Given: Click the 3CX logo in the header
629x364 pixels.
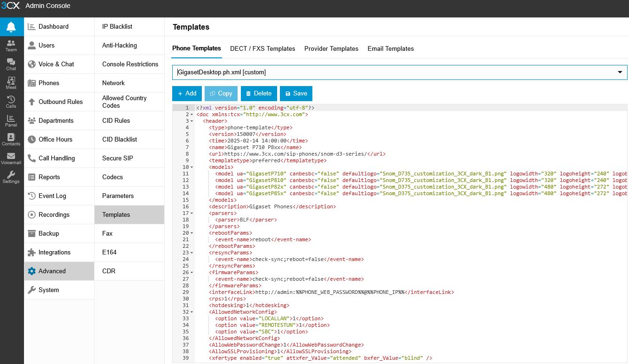Looking at the screenshot, I should tap(10, 6).
